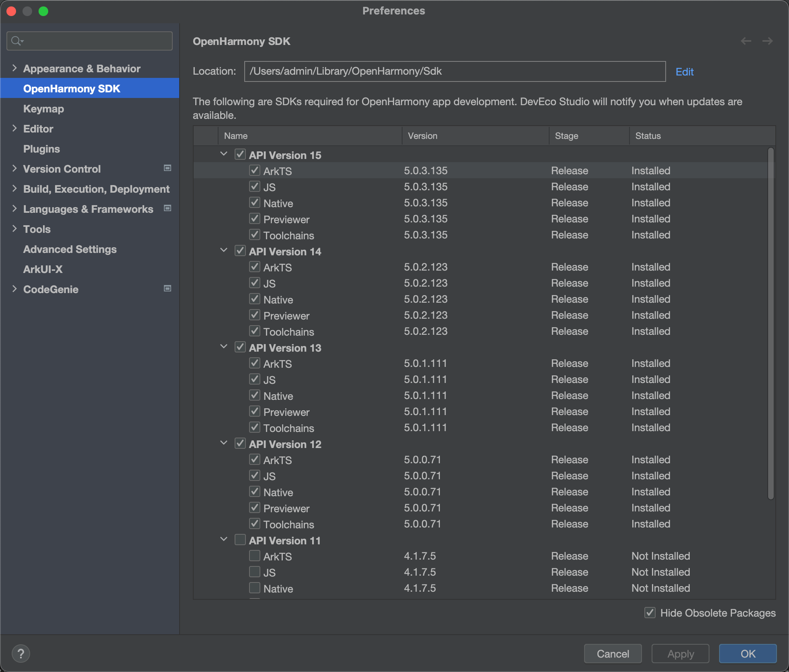Sort by the Stage column header
789x672 pixels.
click(589, 136)
